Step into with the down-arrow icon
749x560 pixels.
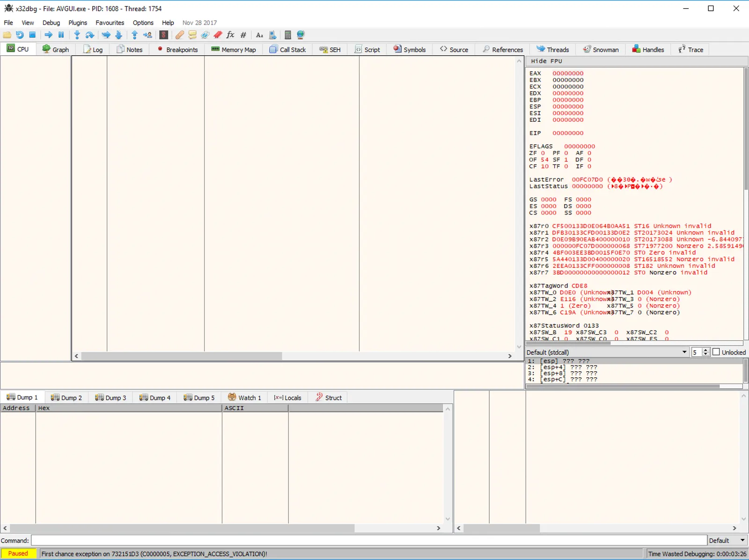coord(77,35)
